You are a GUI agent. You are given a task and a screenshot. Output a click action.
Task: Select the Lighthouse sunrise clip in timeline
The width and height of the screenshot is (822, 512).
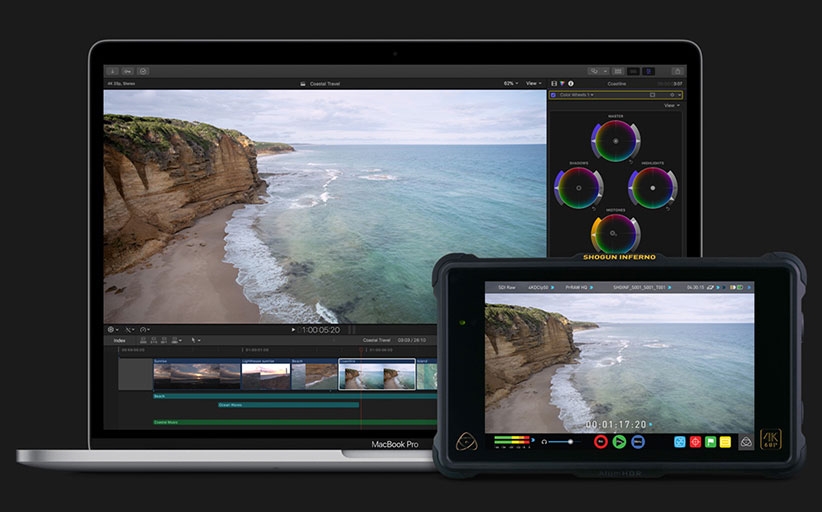coord(265,374)
